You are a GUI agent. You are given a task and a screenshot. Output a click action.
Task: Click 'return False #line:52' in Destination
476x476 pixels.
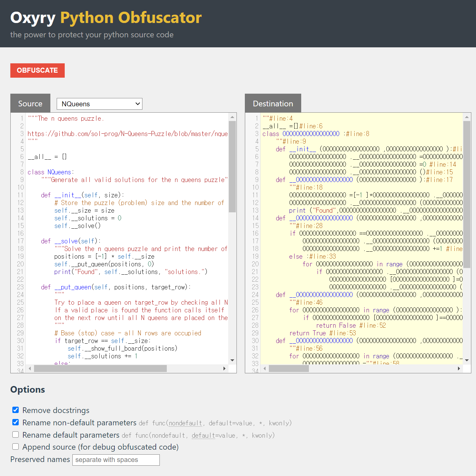[351, 325]
